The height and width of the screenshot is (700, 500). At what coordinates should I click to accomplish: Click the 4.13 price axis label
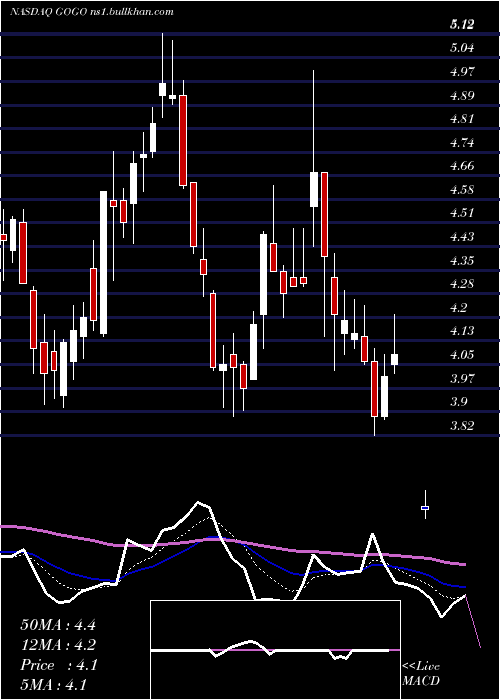(462, 331)
